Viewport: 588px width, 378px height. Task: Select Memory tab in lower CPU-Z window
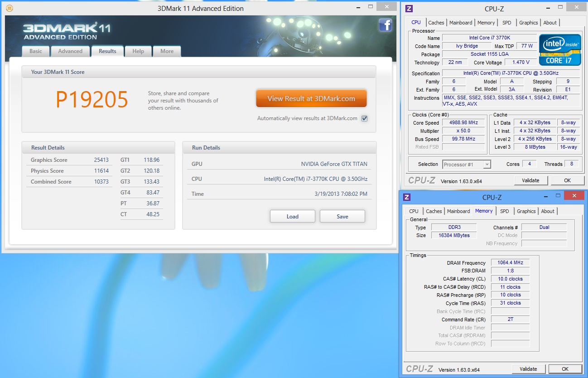point(484,211)
